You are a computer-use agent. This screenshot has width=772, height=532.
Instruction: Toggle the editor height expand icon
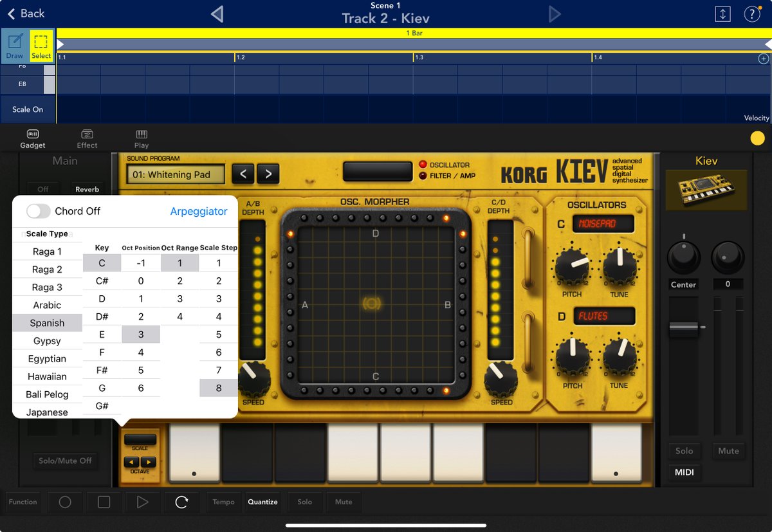tap(722, 14)
